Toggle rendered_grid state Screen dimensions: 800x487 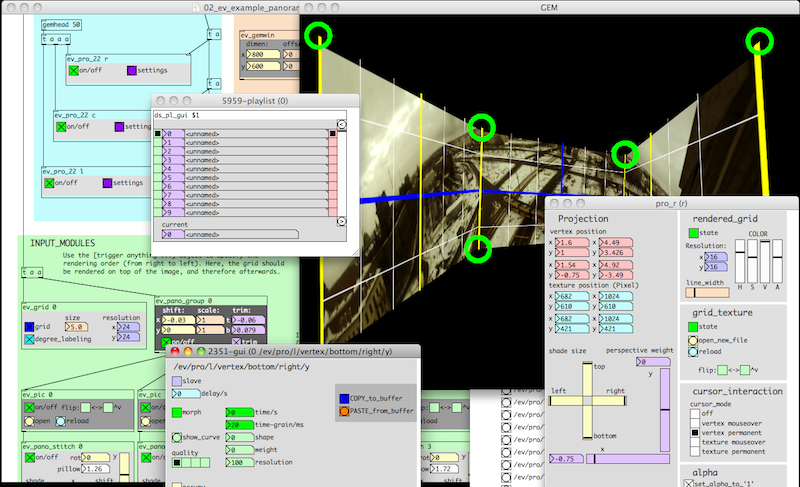pos(693,233)
